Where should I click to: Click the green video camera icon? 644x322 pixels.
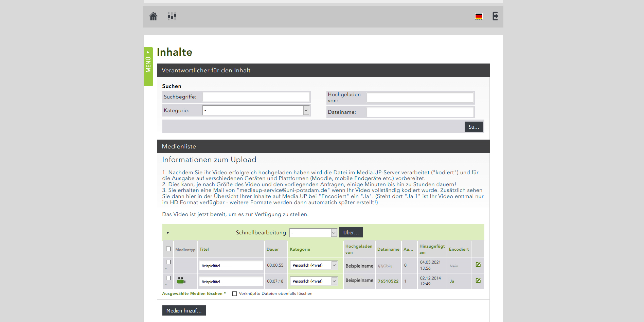(x=181, y=281)
